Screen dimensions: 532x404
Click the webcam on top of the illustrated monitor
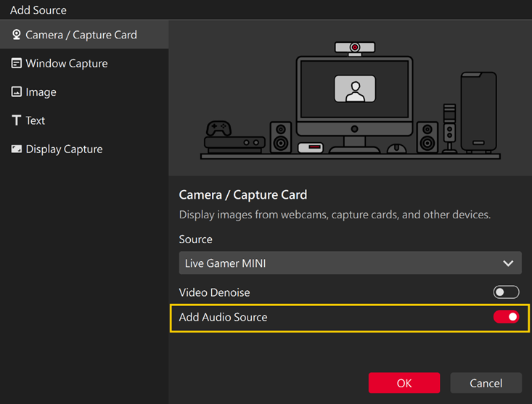354,48
